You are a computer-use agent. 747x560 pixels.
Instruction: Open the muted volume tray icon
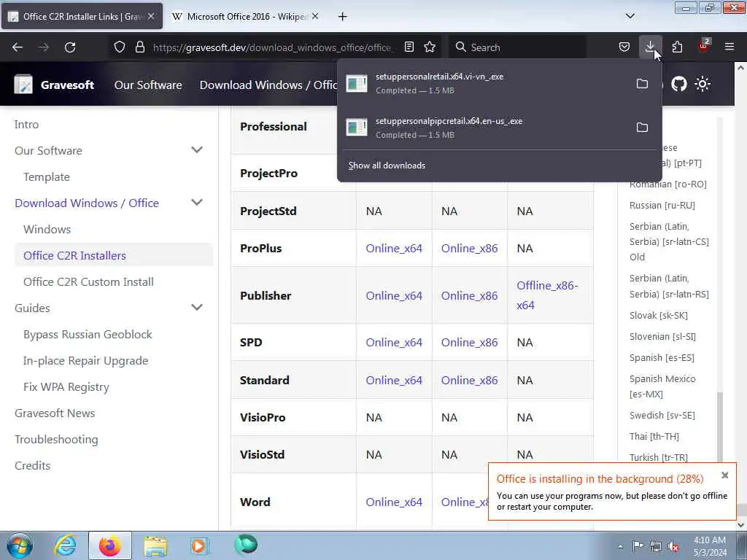coord(674,546)
